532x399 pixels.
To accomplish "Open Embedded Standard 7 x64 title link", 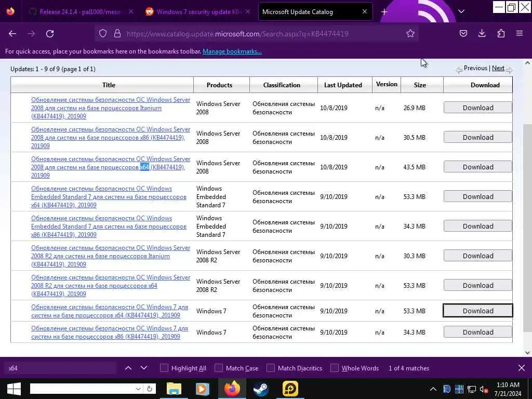I will point(109,196).
